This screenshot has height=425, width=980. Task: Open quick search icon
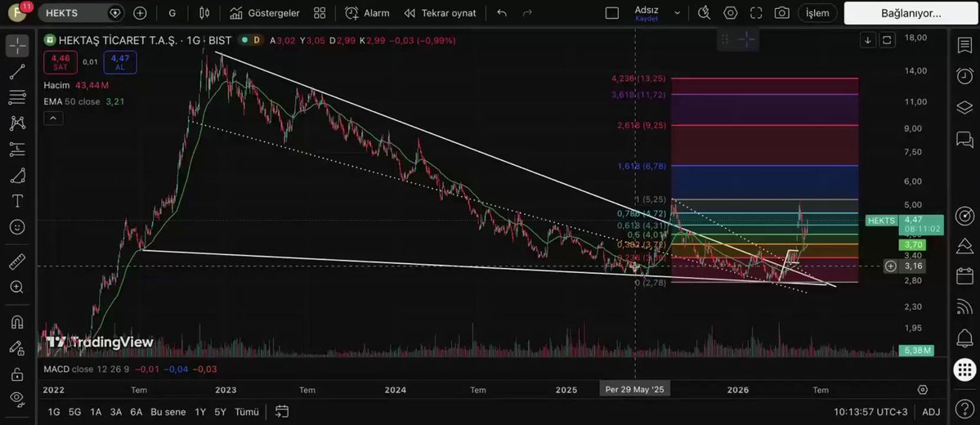tap(705, 12)
